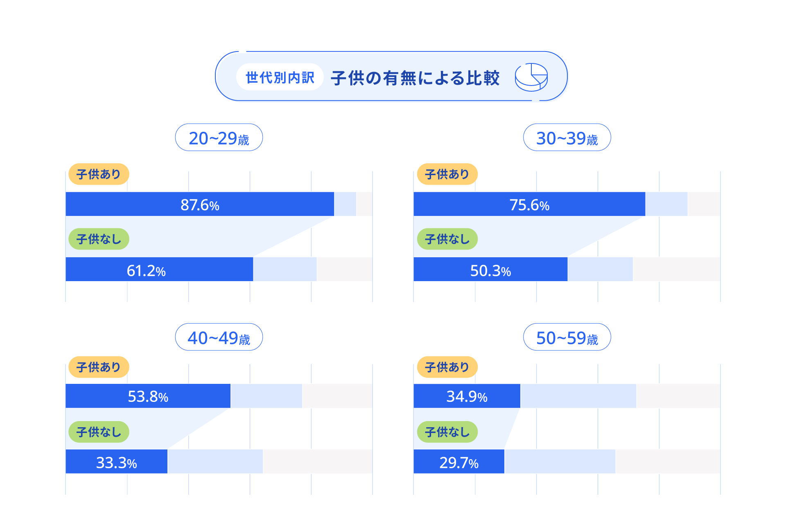This screenshot has width=786, height=532.
Task: Click the 87.6% dark blue bar
Action: pyautogui.click(x=200, y=204)
